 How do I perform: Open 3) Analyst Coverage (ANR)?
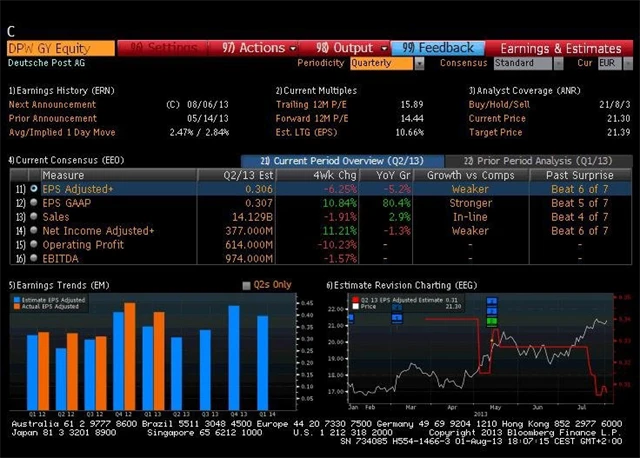pos(524,91)
